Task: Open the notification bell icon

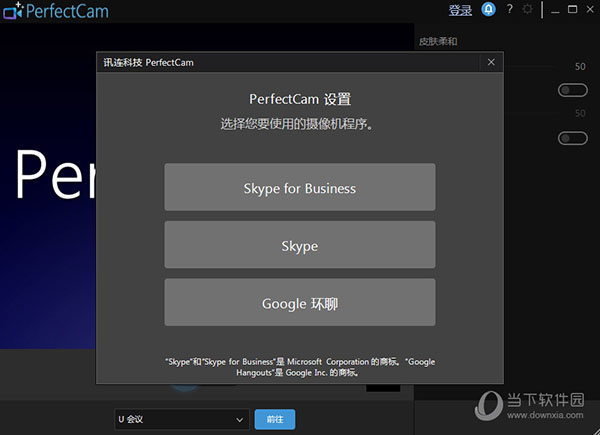Action: (x=489, y=9)
